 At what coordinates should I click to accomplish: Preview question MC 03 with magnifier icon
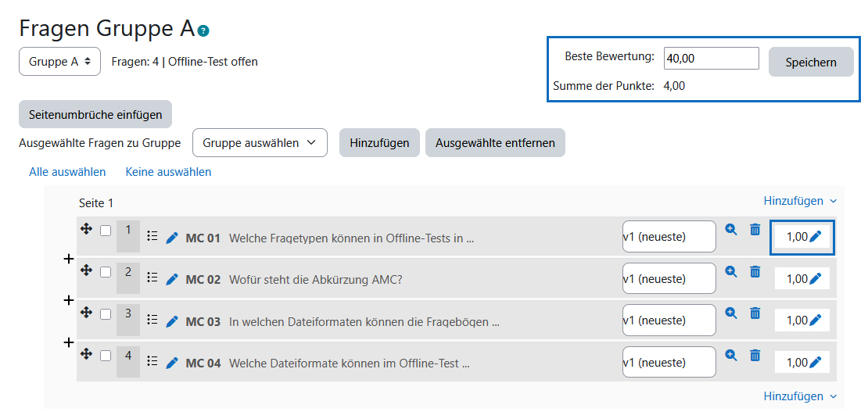click(x=731, y=313)
